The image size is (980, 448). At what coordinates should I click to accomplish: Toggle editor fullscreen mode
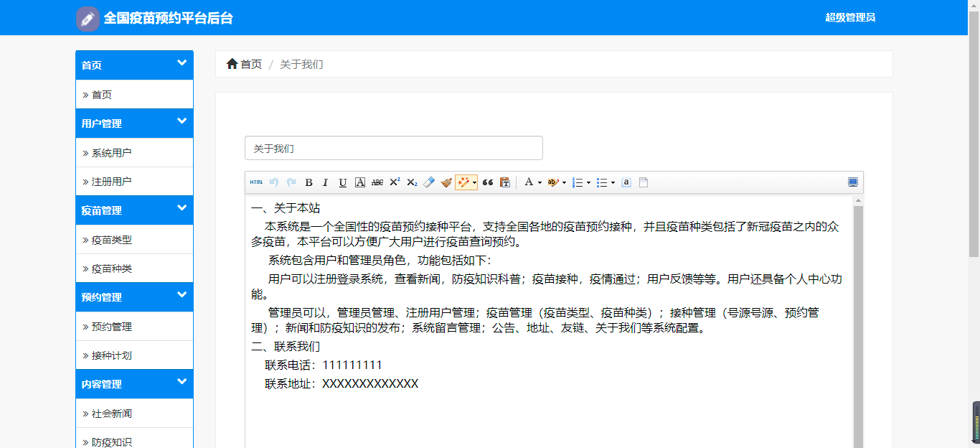coord(853,182)
